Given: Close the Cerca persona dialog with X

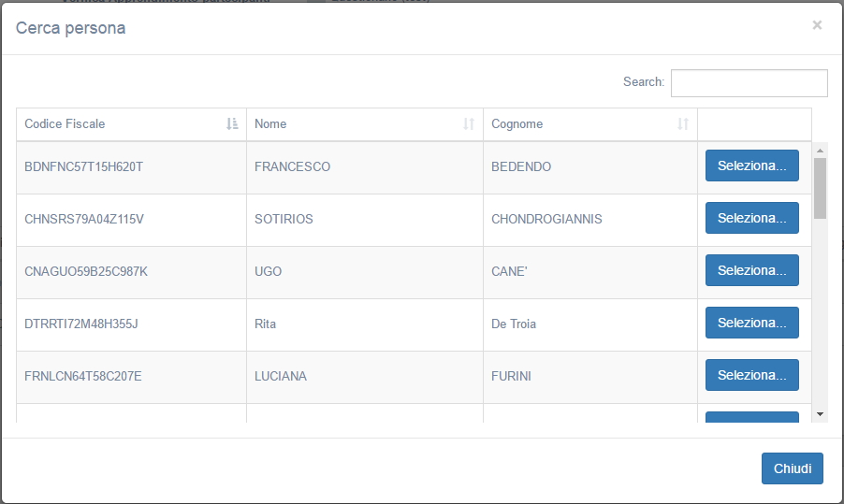Looking at the screenshot, I should 817,25.
